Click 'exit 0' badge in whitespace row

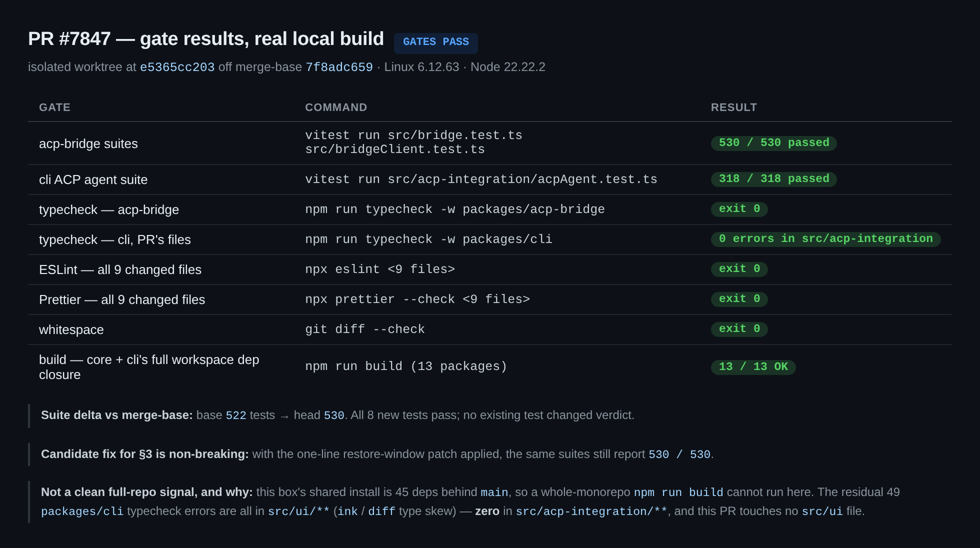click(x=739, y=329)
